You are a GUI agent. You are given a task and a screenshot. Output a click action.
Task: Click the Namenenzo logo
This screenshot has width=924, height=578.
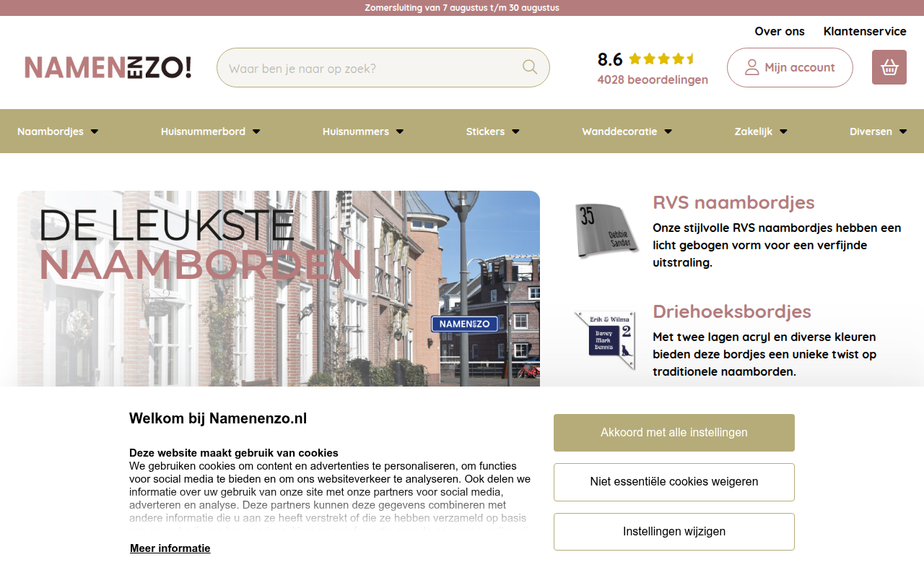[x=108, y=67]
